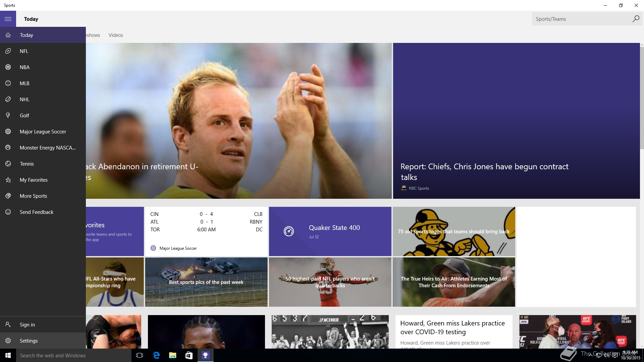
Task: Click the NBA basketball icon
Action: [8, 67]
